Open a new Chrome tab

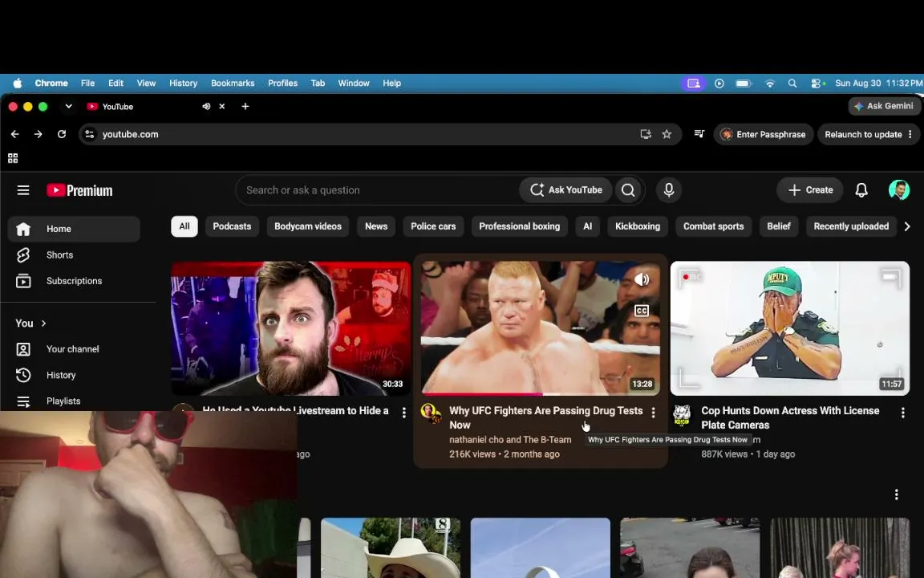pyautogui.click(x=245, y=106)
